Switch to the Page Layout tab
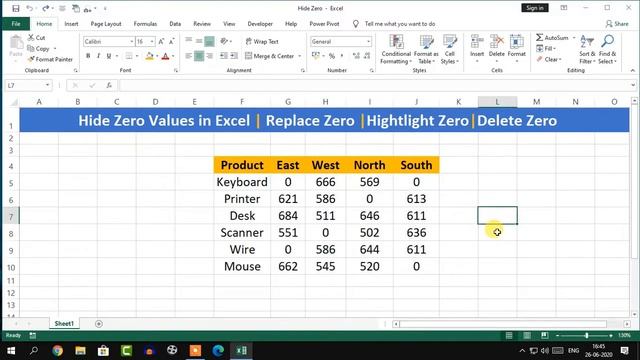 pyautogui.click(x=106, y=24)
